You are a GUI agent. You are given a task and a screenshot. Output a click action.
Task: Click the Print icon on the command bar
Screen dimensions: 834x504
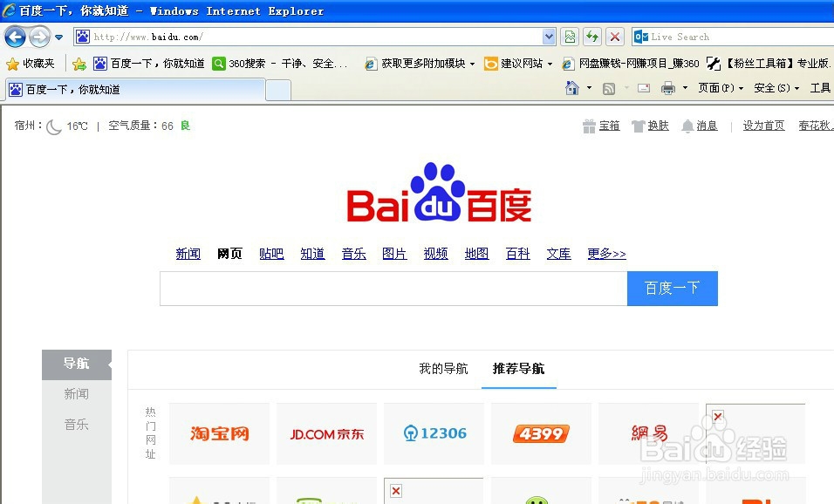(667, 87)
